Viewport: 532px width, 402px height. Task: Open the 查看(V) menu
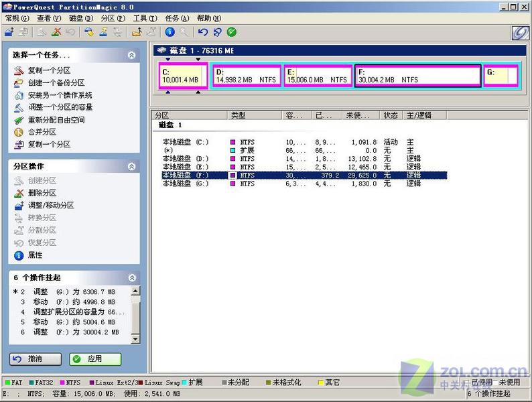[x=49, y=18]
